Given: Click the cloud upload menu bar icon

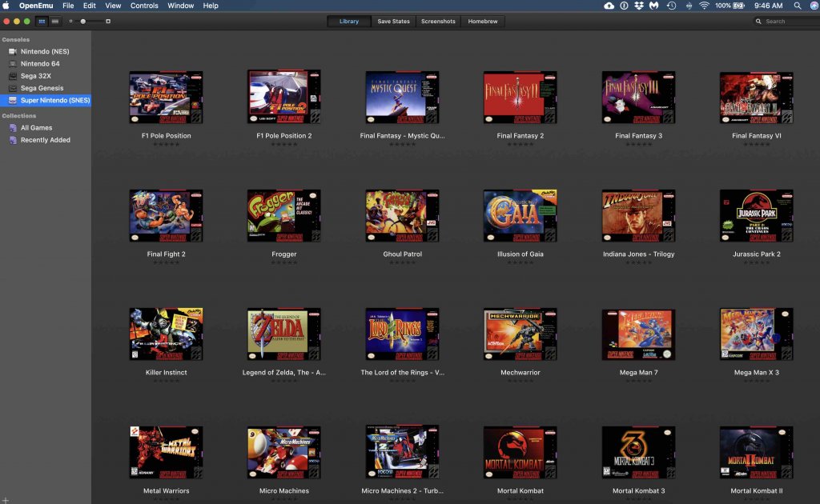Looking at the screenshot, I should point(609,6).
